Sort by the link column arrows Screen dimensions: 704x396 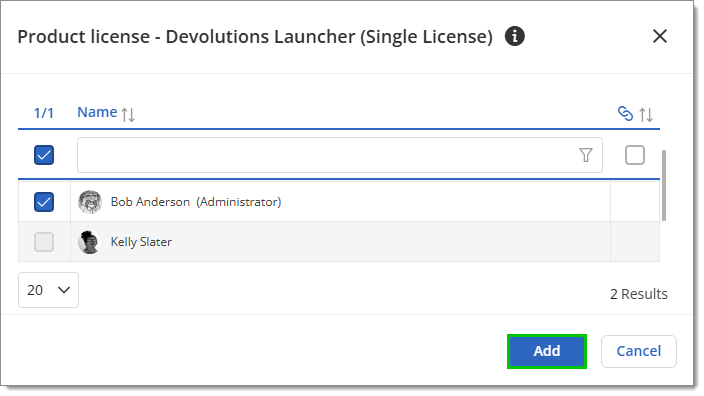(646, 114)
